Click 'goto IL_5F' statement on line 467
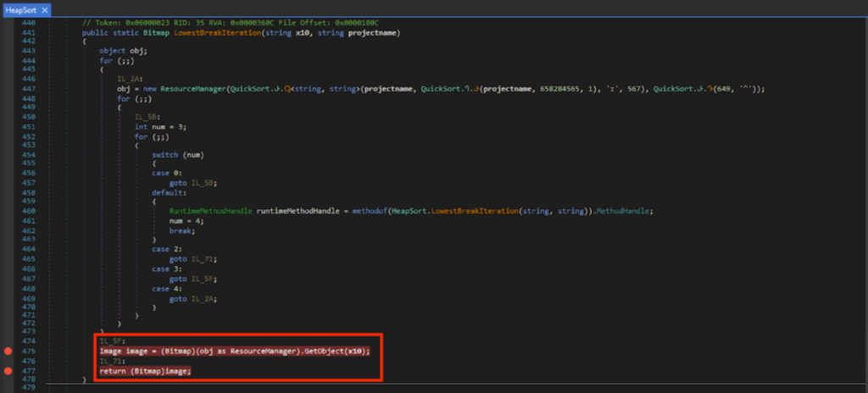868x393 pixels. (192, 275)
